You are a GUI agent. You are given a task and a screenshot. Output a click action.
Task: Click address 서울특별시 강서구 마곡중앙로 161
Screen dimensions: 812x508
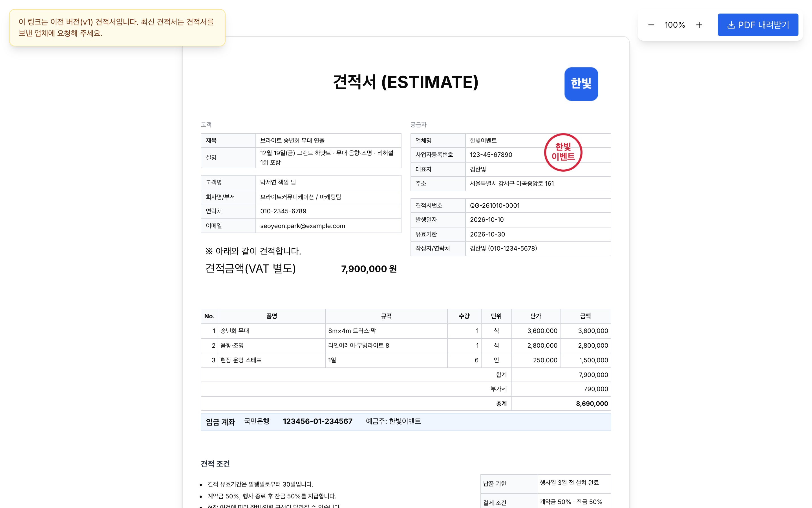(x=512, y=183)
